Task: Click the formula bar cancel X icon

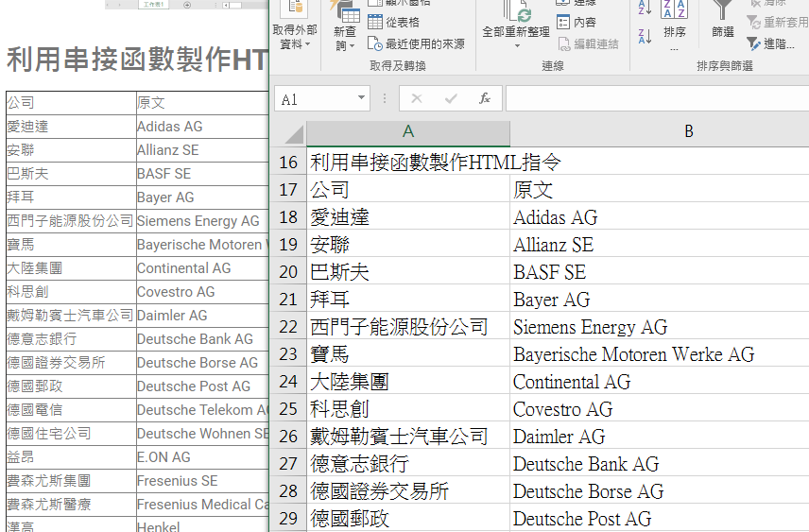Action: click(417, 98)
